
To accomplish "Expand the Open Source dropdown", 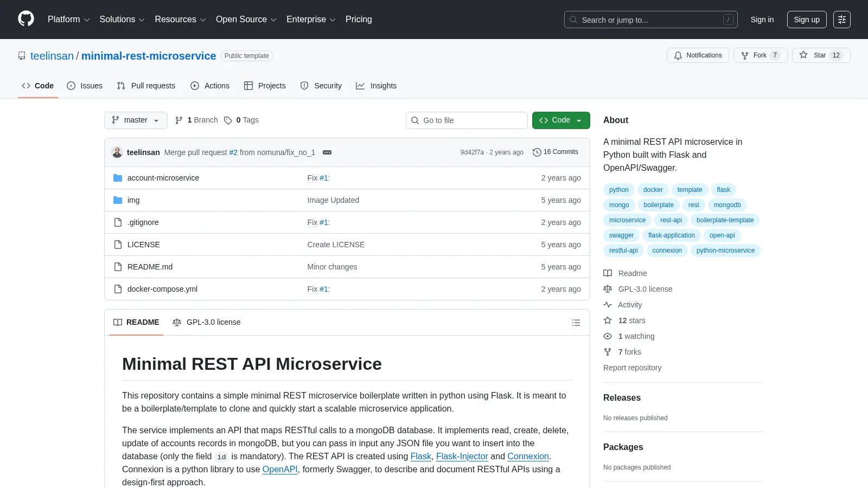I will (x=246, y=20).
